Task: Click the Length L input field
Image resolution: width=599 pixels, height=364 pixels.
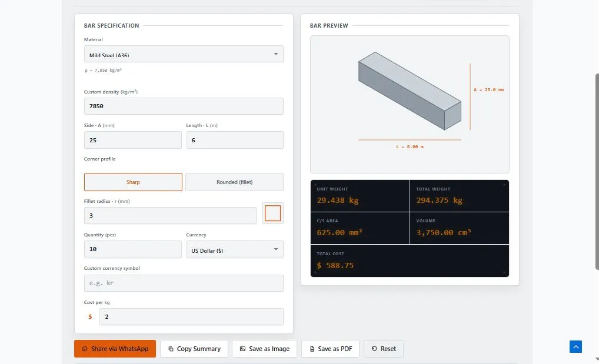Action: (x=235, y=140)
